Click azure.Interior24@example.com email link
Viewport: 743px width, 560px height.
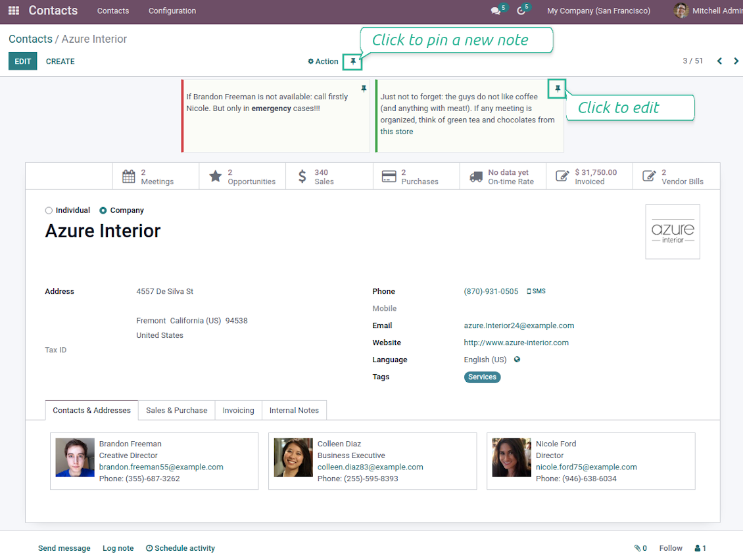(x=519, y=325)
